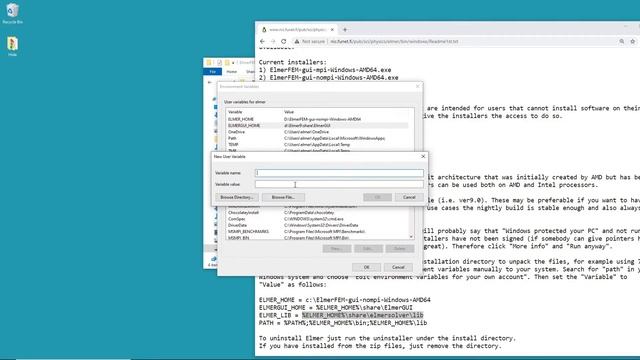Reload the page with the refresh icon
640x360 pixels.
pyautogui.click(x=284, y=41)
